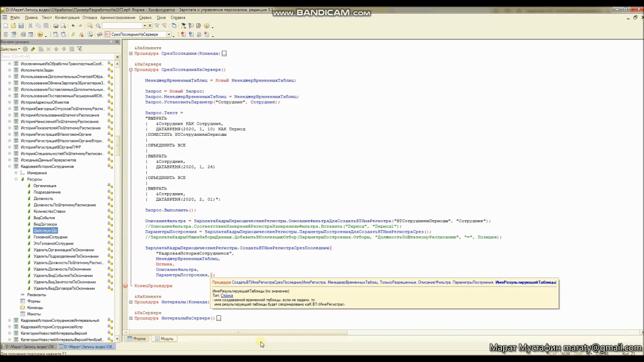This screenshot has width=644, height=362.
Task: Open the Действия dropdown in Configuration panel
Action: tap(11, 49)
